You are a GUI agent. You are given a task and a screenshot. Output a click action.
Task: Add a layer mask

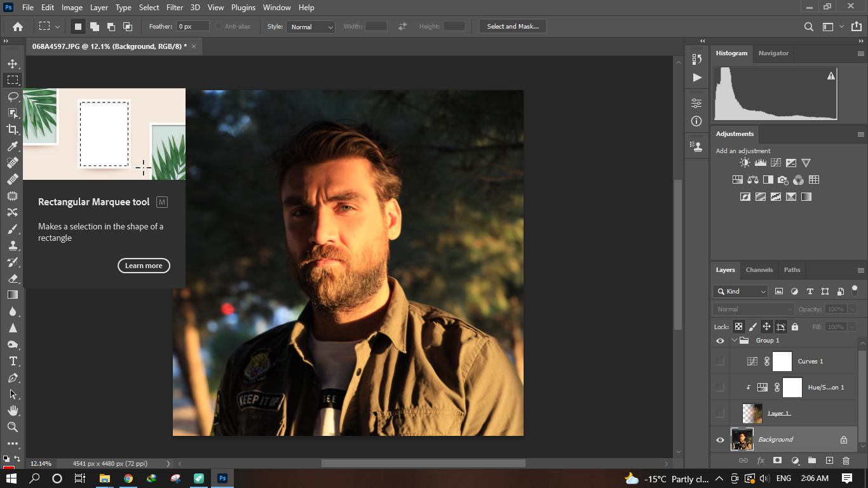pyautogui.click(x=777, y=460)
